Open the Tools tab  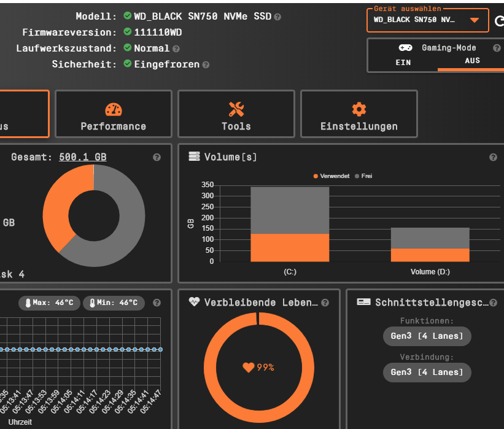tap(236, 114)
